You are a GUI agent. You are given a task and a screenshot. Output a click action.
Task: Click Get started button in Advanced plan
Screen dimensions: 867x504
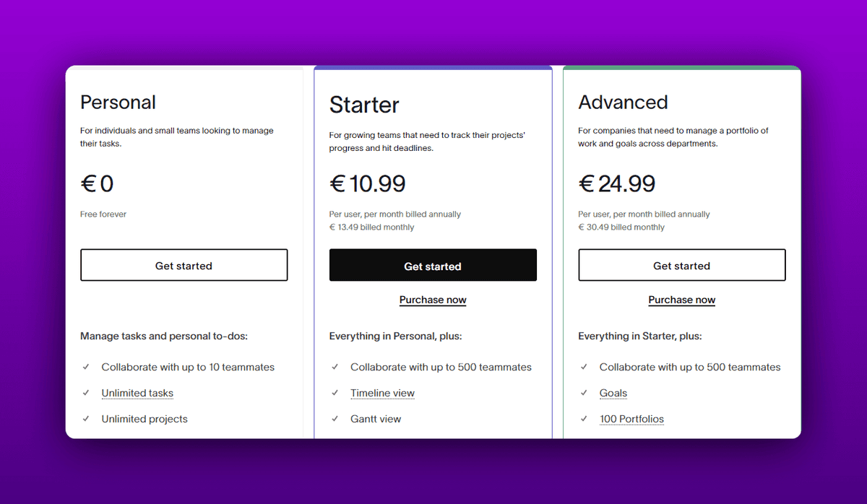pos(681,265)
